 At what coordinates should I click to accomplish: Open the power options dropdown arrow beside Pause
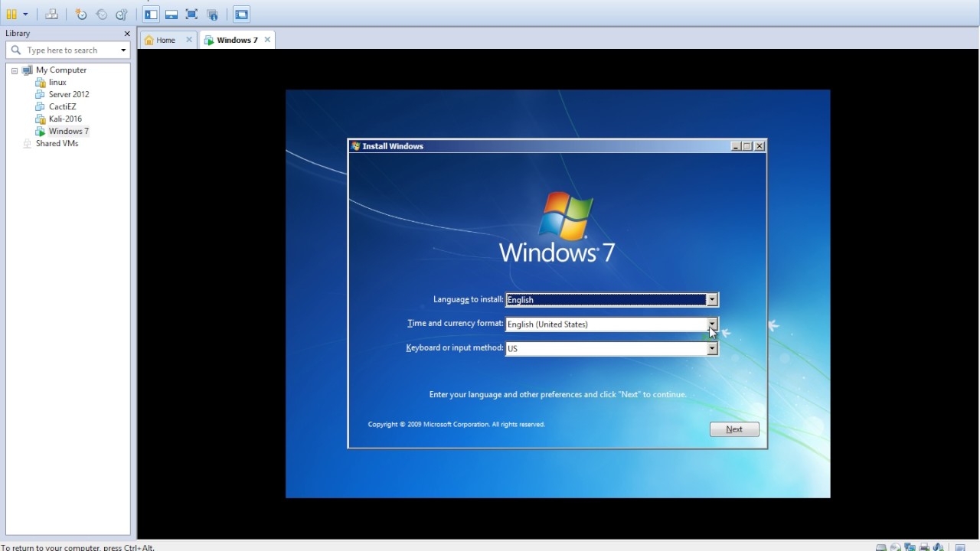tap(25, 15)
